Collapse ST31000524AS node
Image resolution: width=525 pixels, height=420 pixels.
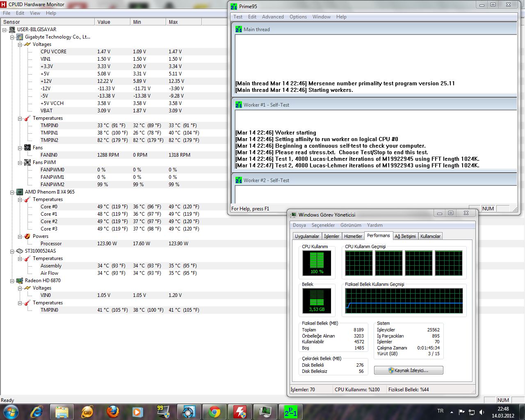12,251
